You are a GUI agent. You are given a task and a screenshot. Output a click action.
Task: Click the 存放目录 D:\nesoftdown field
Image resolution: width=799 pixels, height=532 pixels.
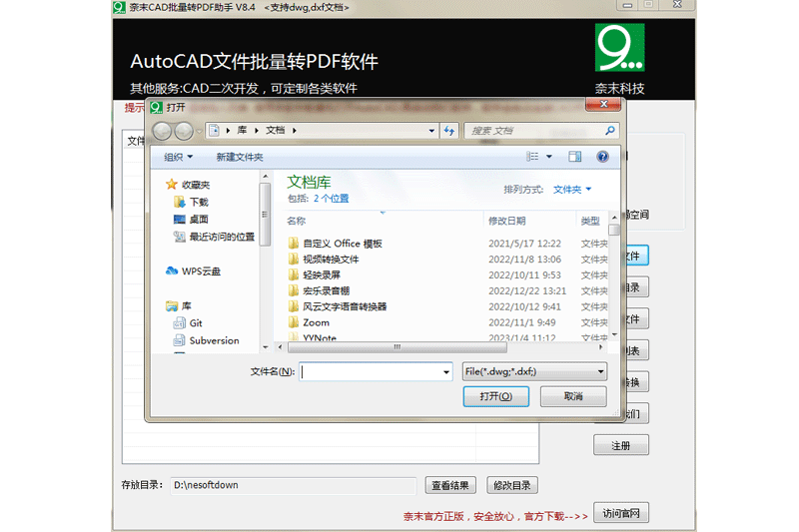click(293, 485)
